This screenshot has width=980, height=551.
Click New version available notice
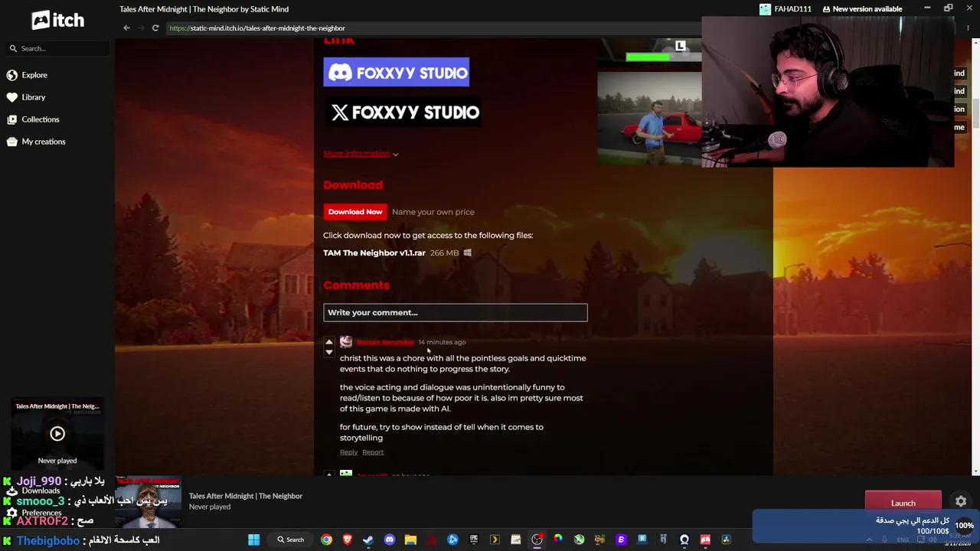point(862,9)
